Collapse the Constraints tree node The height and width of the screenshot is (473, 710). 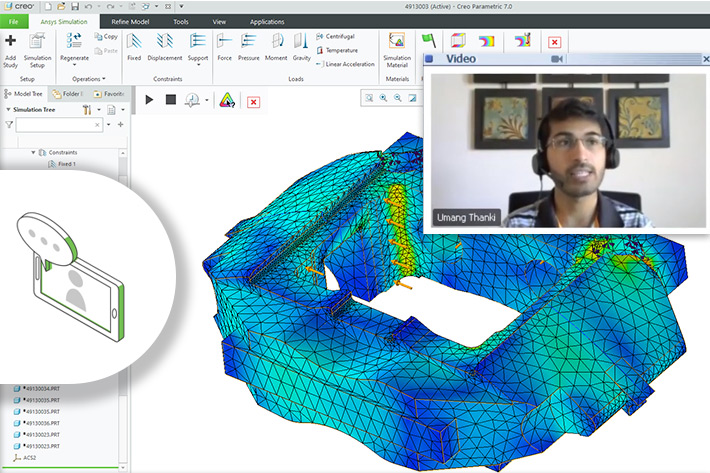pyautogui.click(x=34, y=152)
